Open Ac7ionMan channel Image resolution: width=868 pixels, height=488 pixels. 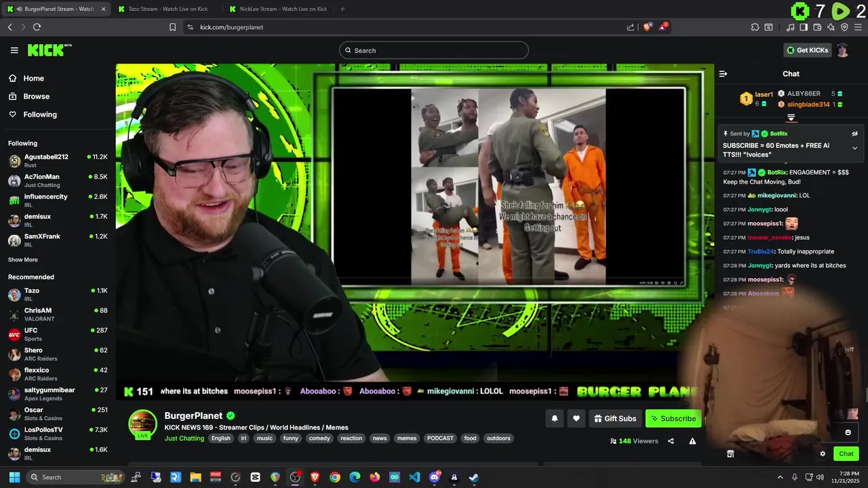tap(58, 180)
